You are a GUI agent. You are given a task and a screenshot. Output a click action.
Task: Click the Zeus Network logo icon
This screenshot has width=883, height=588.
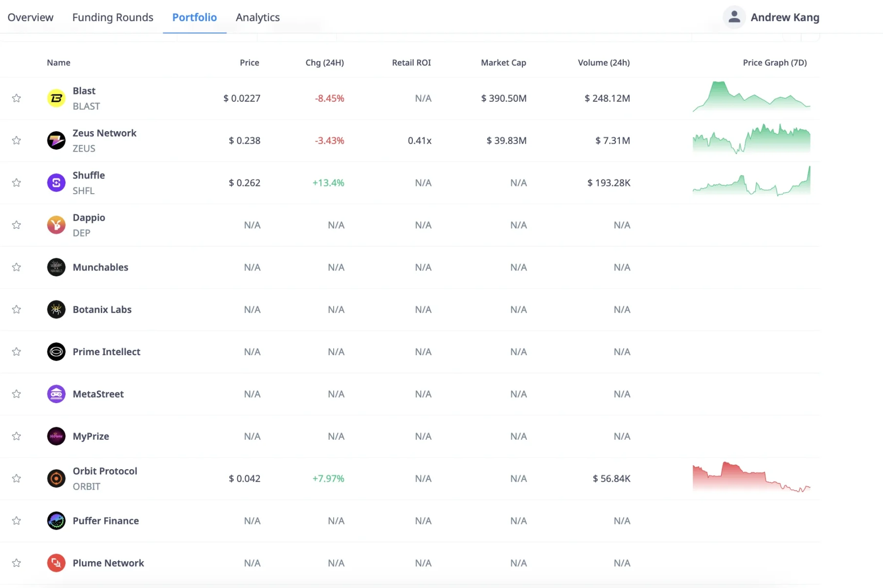56,140
